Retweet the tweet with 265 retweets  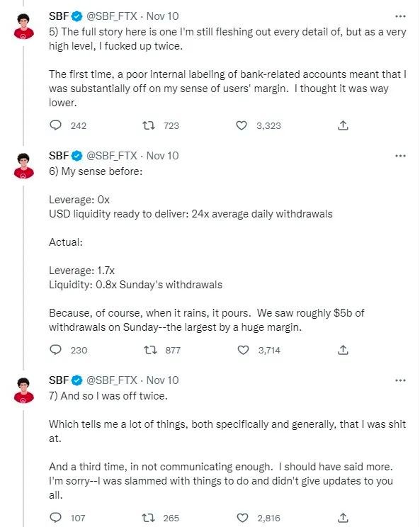click(x=148, y=518)
